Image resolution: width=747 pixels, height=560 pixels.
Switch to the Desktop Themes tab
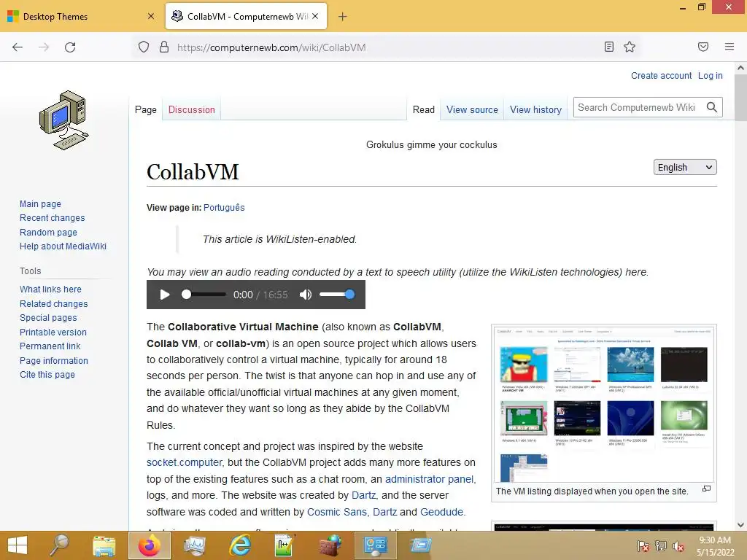coord(81,16)
